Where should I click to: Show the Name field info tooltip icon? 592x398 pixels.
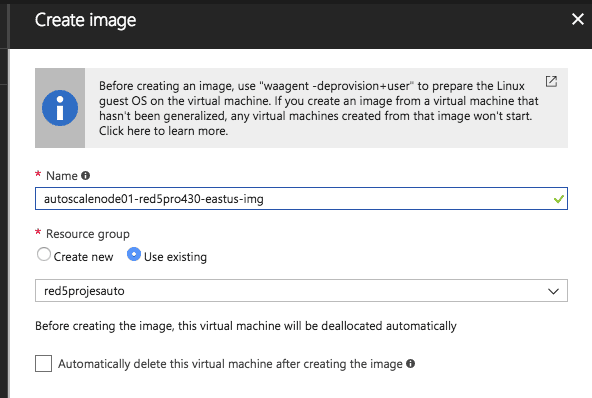86,176
